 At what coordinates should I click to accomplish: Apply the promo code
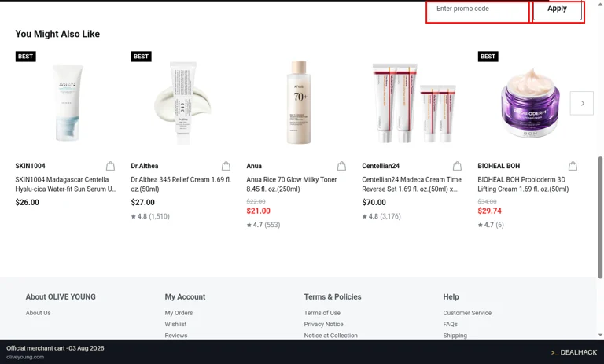(x=557, y=10)
